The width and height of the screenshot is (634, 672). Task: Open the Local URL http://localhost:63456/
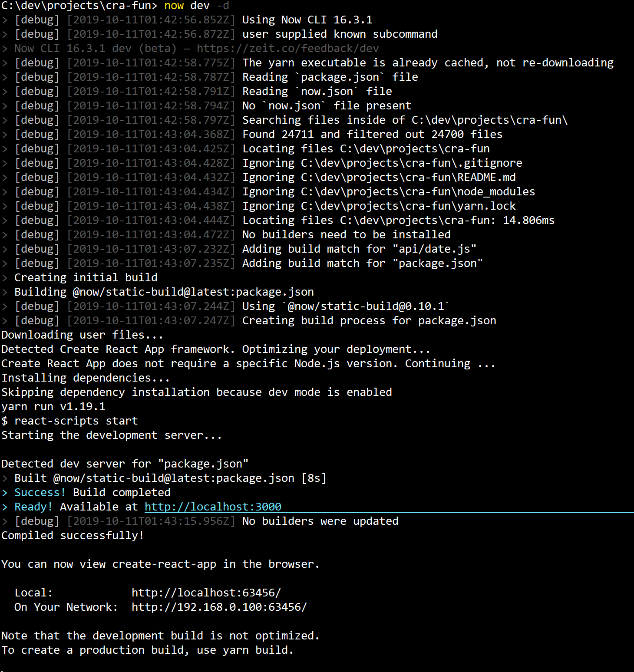[206, 592]
